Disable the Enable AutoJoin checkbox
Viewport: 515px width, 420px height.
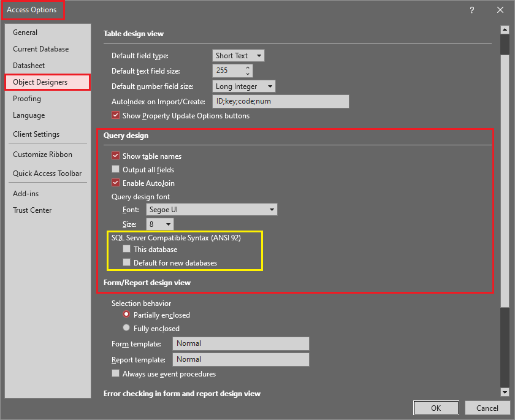coord(116,183)
